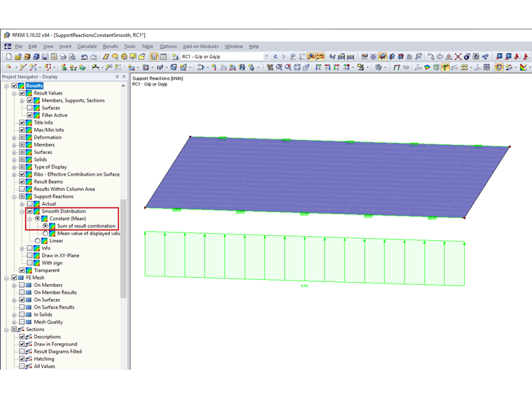Open the File menu
The image size is (532, 399).
click(19, 46)
